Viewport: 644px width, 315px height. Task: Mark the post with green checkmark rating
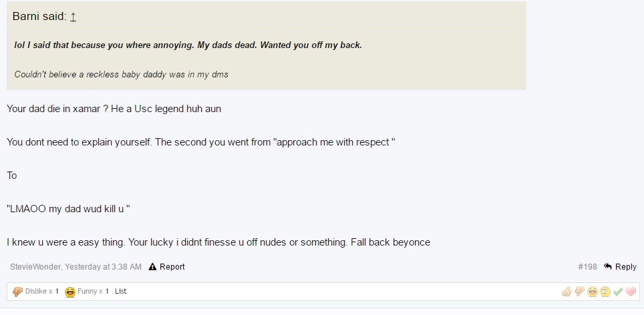tap(618, 292)
